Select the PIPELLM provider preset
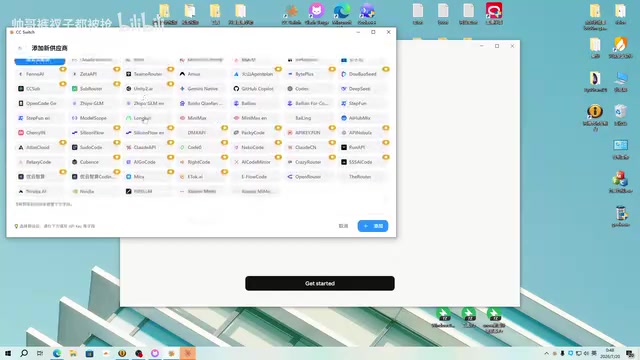Image resolution: width=640 pixels, height=360 pixels. tap(148, 191)
